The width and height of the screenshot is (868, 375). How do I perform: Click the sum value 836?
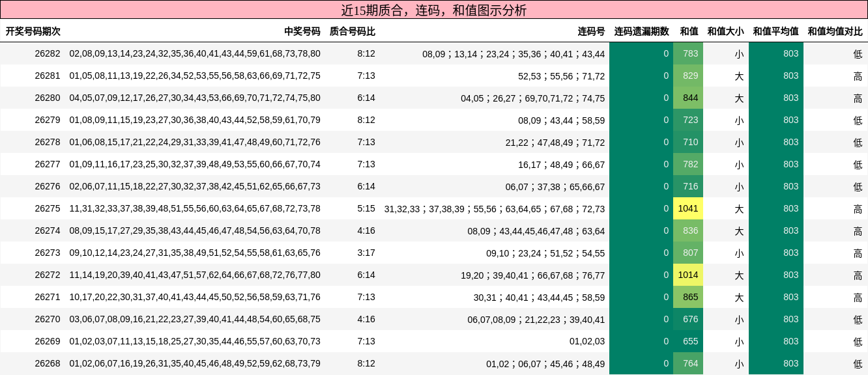point(688,230)
